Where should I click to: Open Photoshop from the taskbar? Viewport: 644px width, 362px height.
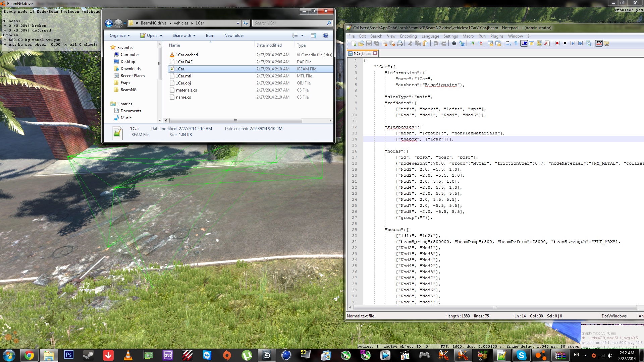coord(68,355)
